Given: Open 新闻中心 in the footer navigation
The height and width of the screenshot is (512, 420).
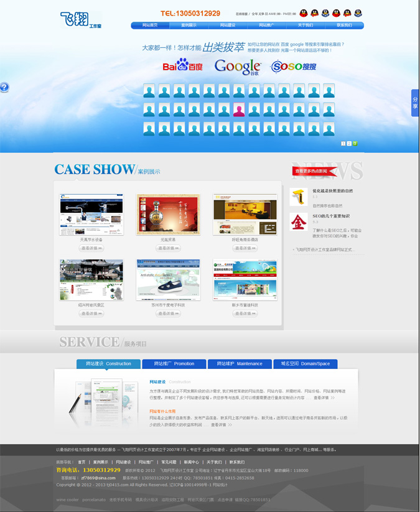Looking at the screenshot, I should click(191, 462).
